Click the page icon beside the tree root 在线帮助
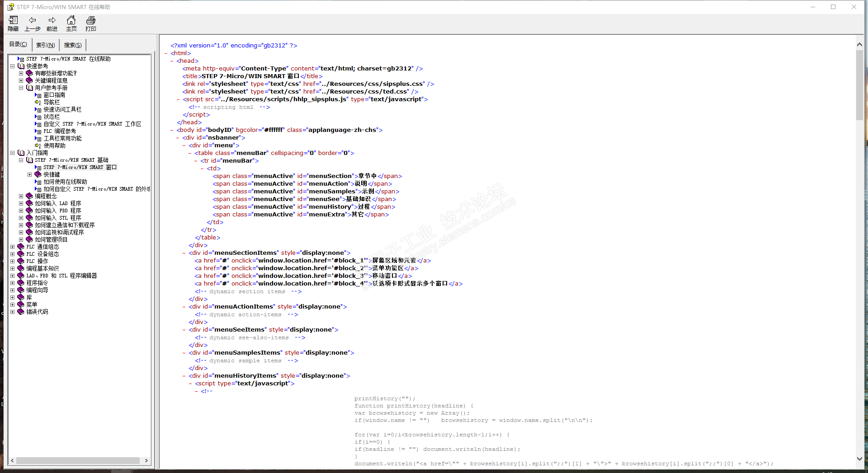 (x=21, y=59)
